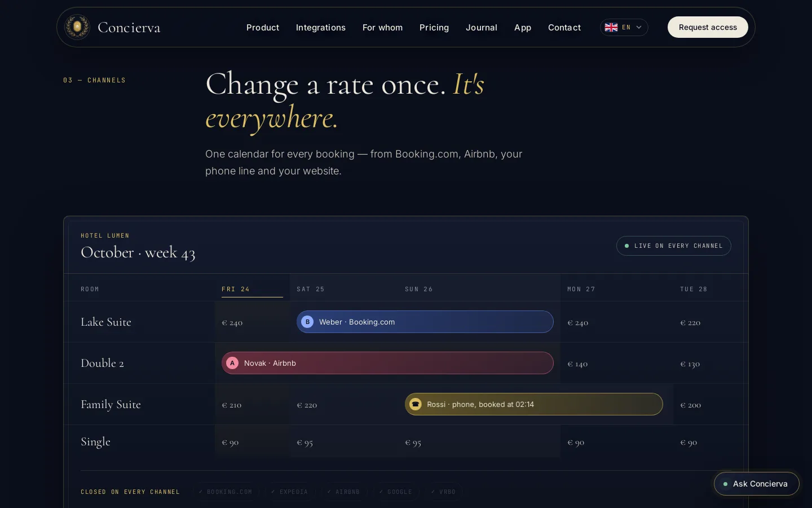The height and width of the screenshot is (508, 812).
Task: Click Family Suite Tuesday rate € 200
Action: point(691,405)
